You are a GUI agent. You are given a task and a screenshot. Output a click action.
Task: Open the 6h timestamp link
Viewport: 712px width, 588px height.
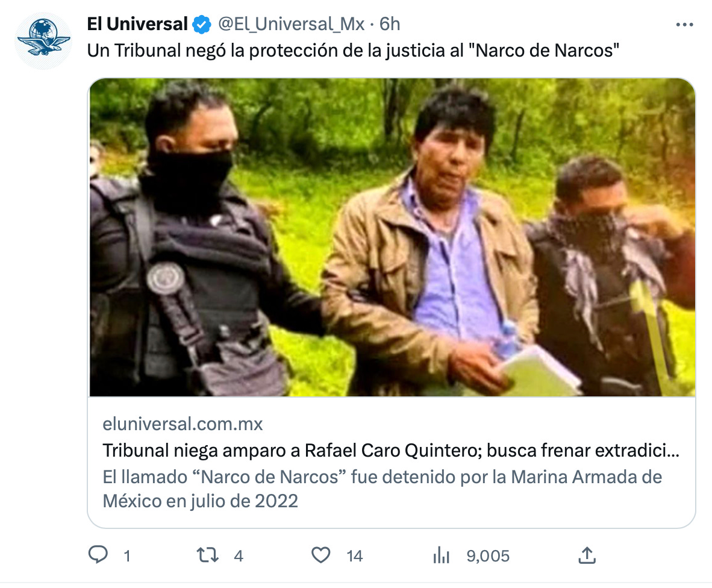point(390,24)
